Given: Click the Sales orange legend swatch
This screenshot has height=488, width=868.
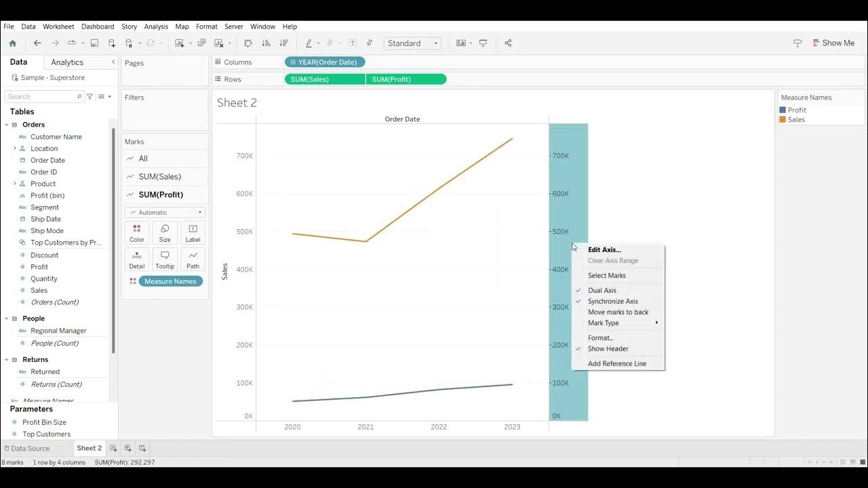Looking at the screenshot, I should click(x=783, y=119).
